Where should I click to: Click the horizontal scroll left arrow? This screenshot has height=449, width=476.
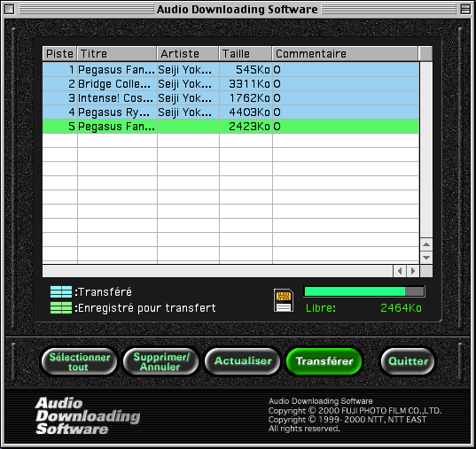(x=400, y=271)
